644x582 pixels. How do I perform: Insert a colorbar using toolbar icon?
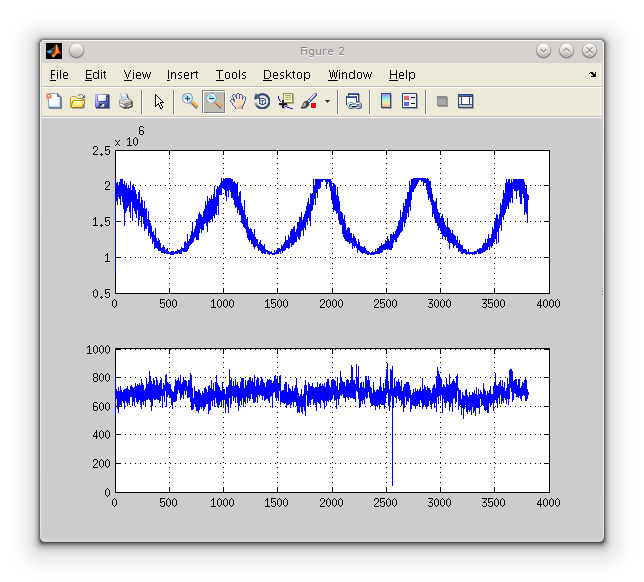point(386,101)
